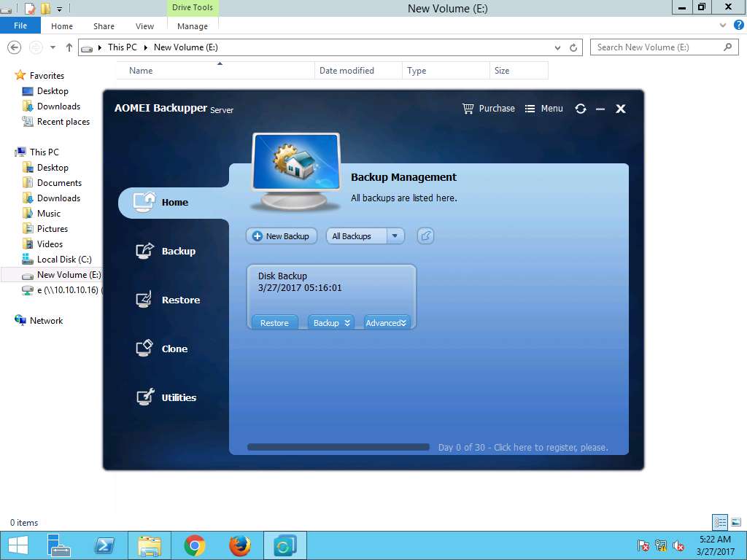Refresh the Explorer folder view
Viewport: 747px width, 560px height.
(x=573, y=47)
